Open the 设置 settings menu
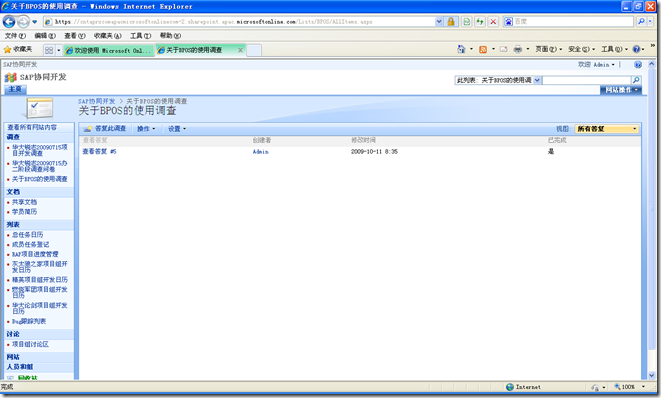The width and height of the screenshot is (661, 398). pyautogui.click(x=177, y=129)
